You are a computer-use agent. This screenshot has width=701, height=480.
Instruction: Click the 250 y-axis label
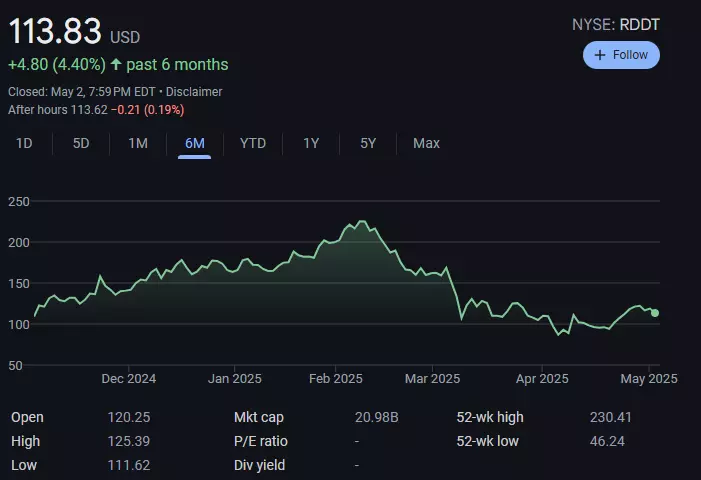pos(19,202)
